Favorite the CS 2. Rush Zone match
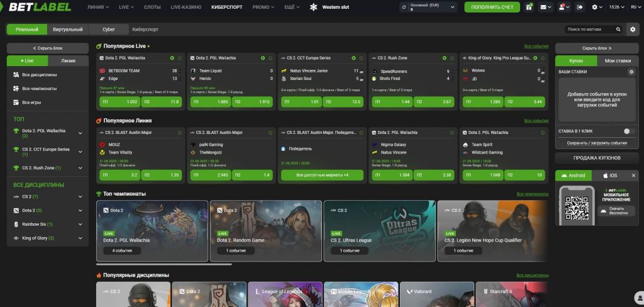644x307 pixels. pyautogui.click(x=452, y=58)
